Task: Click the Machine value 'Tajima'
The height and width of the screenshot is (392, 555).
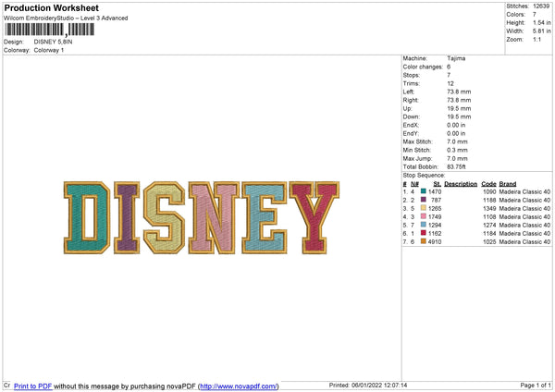Action: (x=456, y=58)
